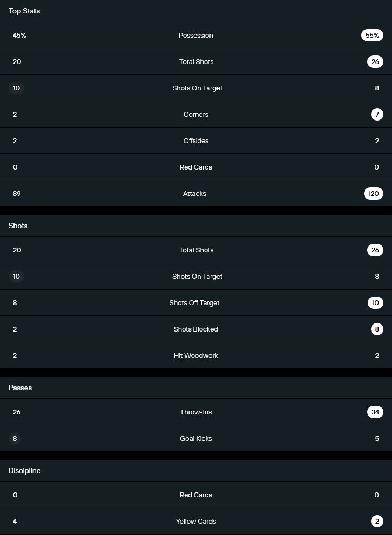Click the Hit Woodwork label
Viewport: 392px width, 535px height.
(x=196, y=356)
